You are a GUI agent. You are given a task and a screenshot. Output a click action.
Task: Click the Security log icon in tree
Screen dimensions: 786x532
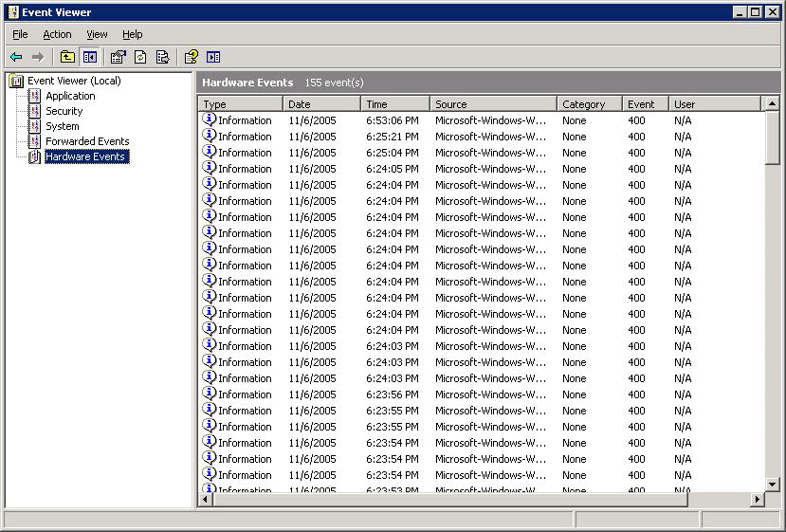tap(34, 111)
